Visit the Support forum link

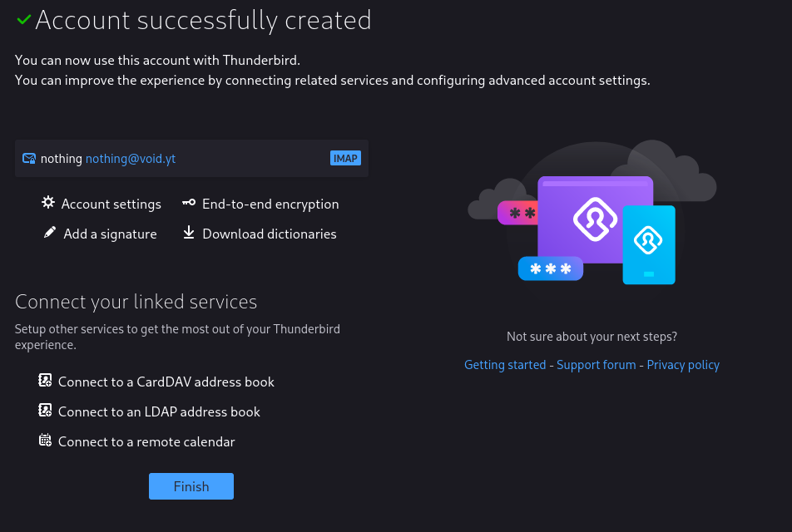pyautogui.click(x=596, y=364)
